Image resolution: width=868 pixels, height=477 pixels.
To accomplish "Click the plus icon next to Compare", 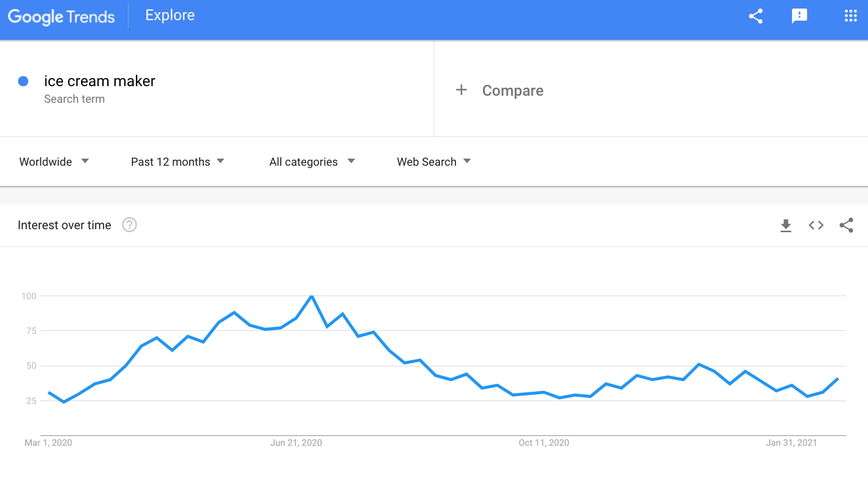I will tap(461, 90).
